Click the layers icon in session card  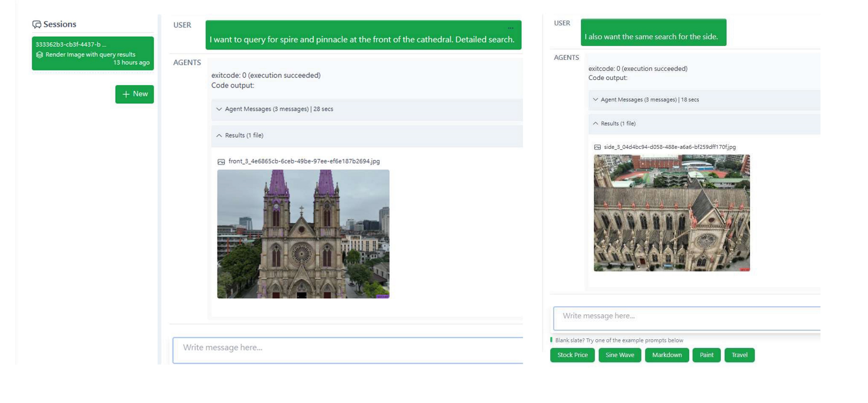click(39, 55)
